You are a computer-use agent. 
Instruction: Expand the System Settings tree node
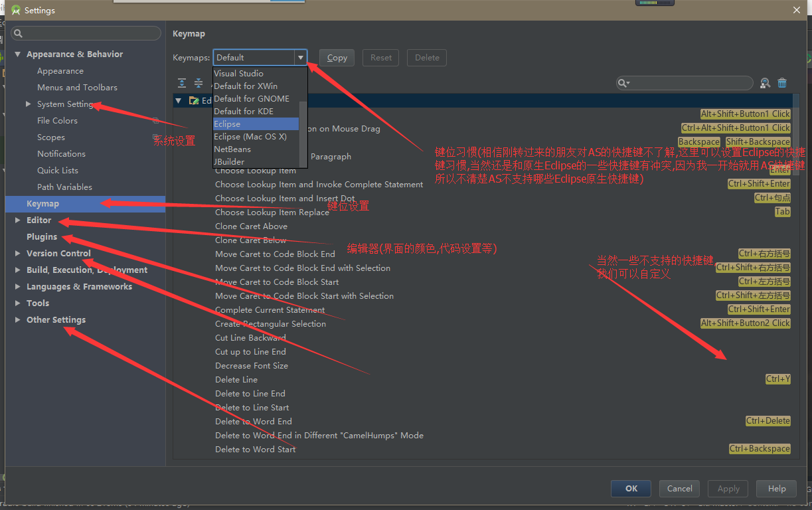click(x=28, y=104)
